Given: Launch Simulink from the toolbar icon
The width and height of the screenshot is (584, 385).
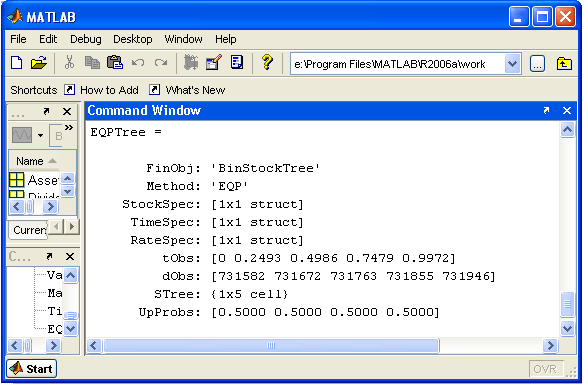Looking at the screenshot, I should [x=191, y=63].
